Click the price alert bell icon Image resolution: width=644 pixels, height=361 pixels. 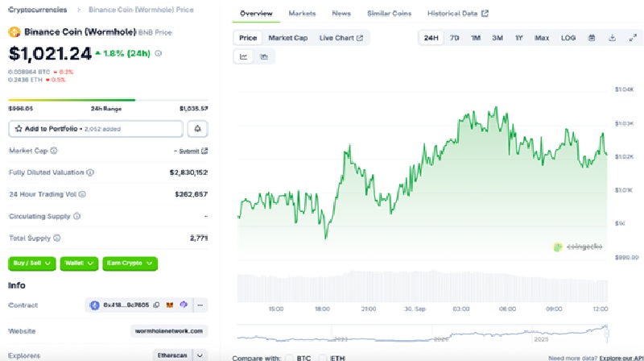[x=197, y=129]
